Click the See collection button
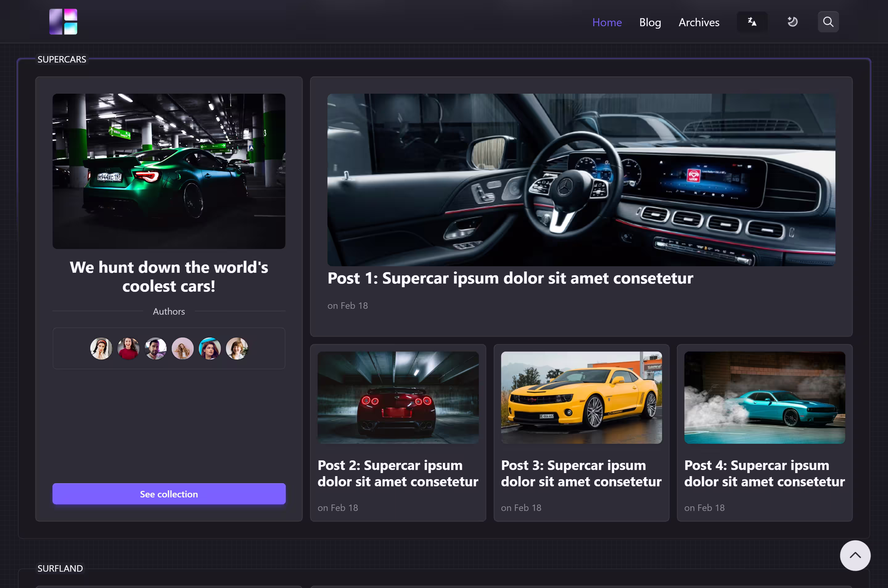This screenshot has height=588, width=888. [x=169, y=494]
